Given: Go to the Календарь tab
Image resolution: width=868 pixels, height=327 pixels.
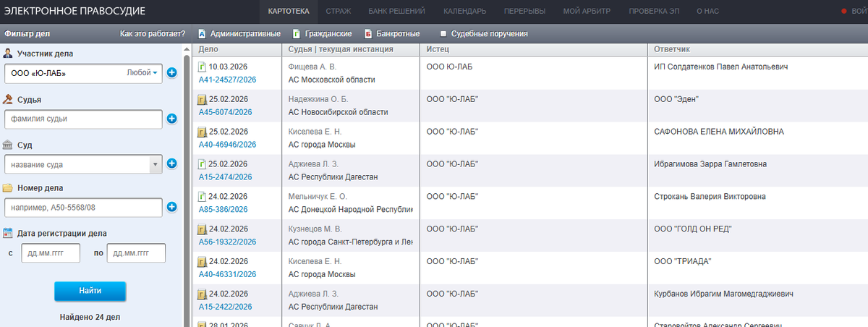Looking at the screenshot, I should (x=464, y=12).
